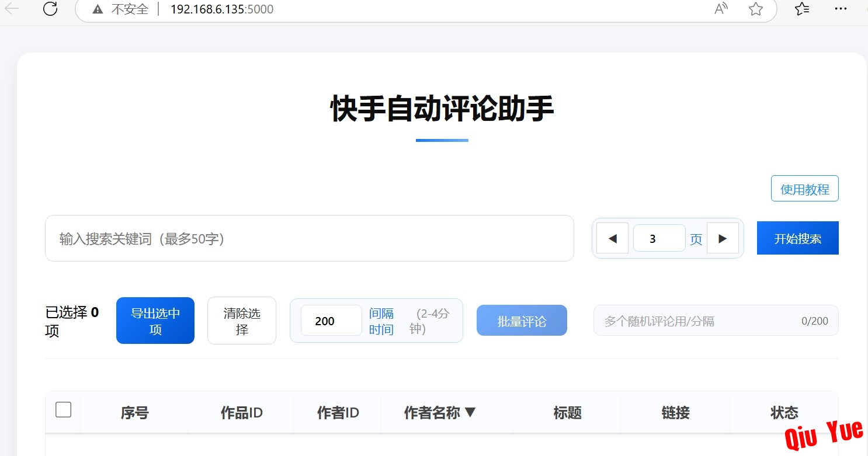Increase page count with the right arrow
Image resolution: width=868 pixels, height=456 pixels.
[x=723, y=238]
